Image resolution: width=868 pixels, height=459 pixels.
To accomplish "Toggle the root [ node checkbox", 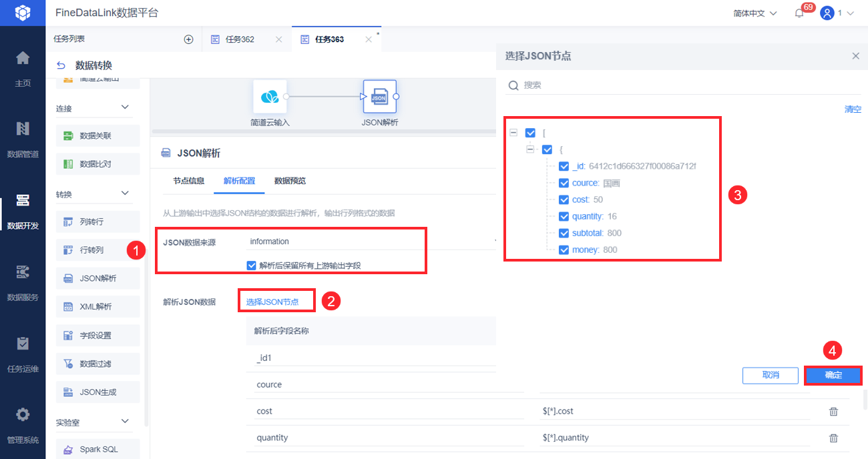I will point(531,133).
